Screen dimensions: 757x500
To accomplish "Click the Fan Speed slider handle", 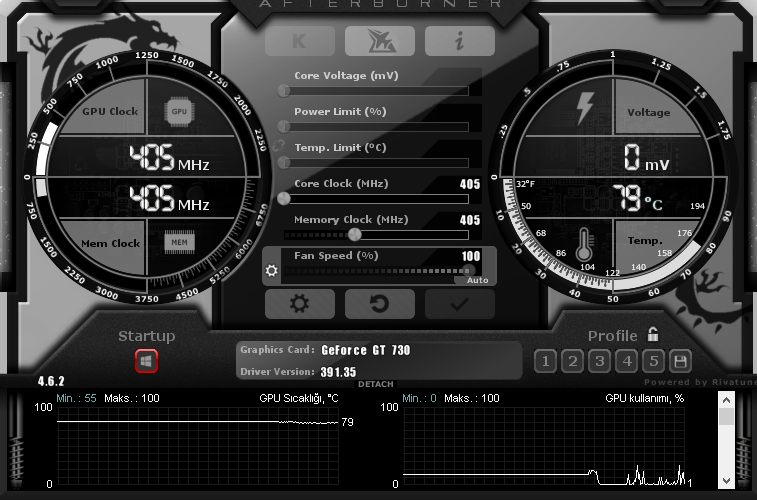I will 467,270.
